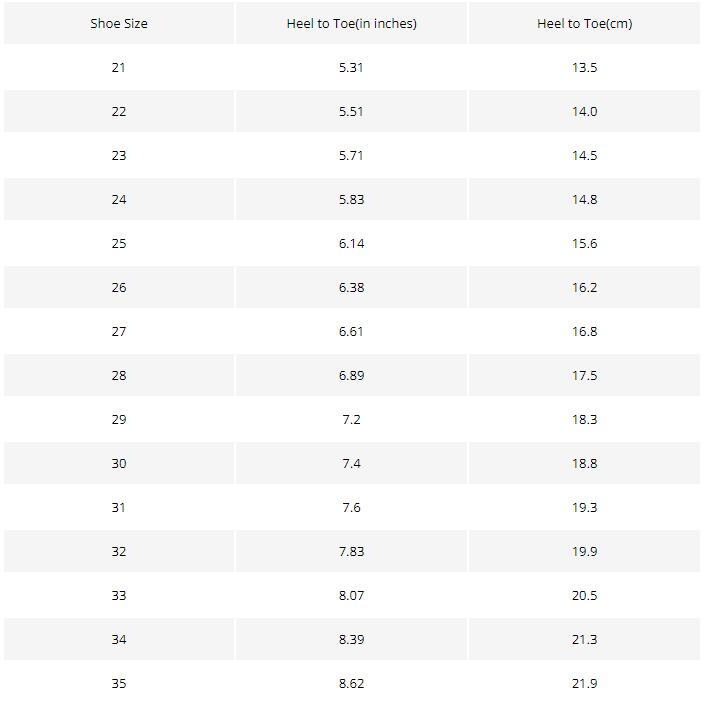Click the 21.9 cm cell
Viewport: 703px width, 701px height.
pyautogui.click(x=584, y=683)
